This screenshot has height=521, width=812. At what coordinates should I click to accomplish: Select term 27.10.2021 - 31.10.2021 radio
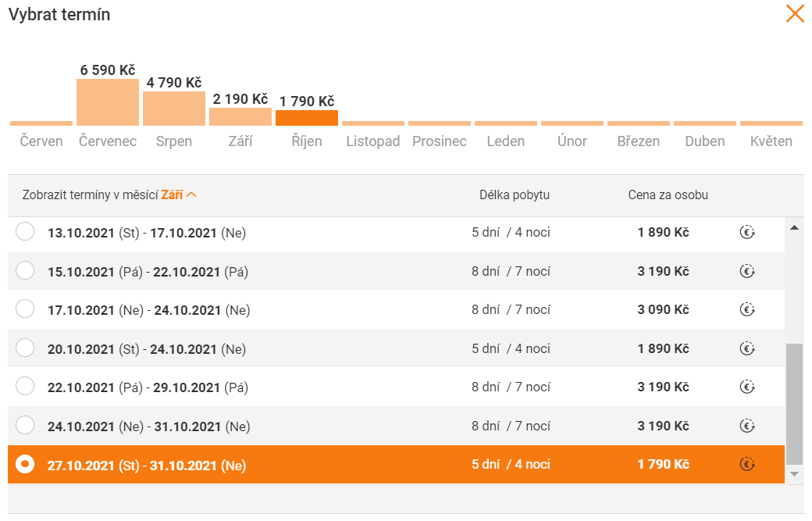tap(25, 464)
